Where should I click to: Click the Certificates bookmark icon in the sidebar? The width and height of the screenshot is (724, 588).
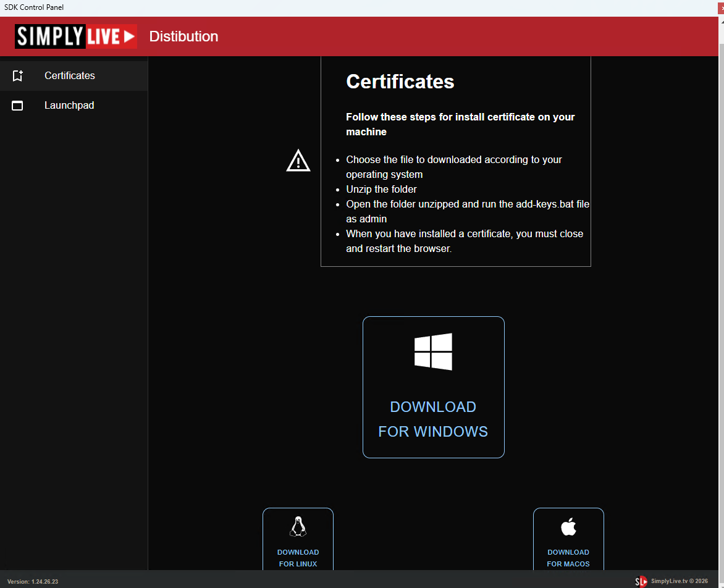point(17,76)
